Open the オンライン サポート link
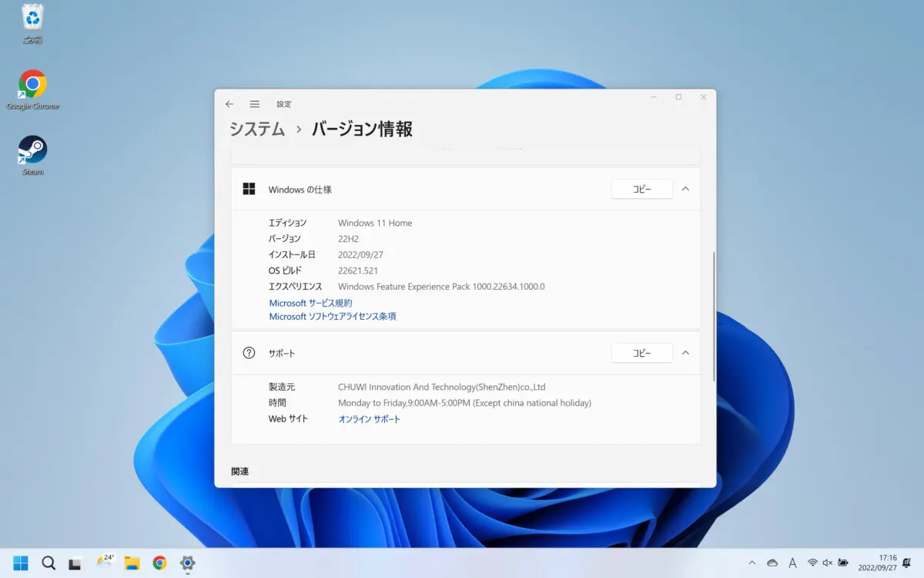 [x=370, y=418]
